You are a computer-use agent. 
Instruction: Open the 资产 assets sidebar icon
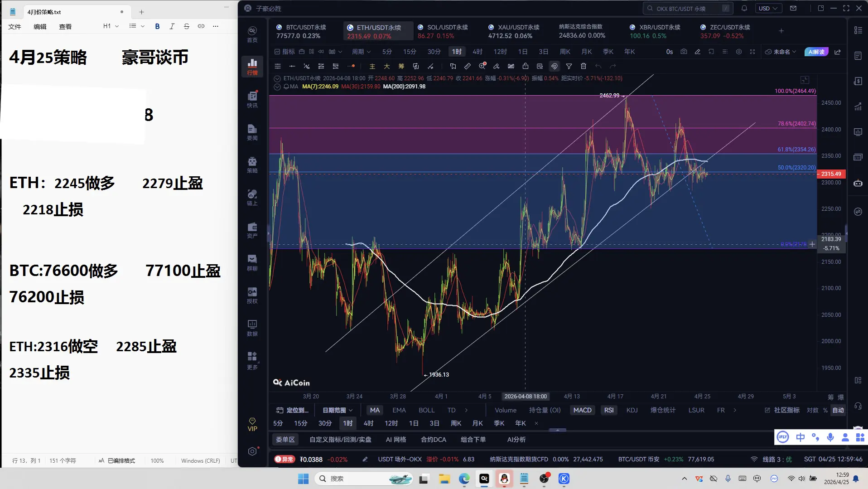pos(252,230)
